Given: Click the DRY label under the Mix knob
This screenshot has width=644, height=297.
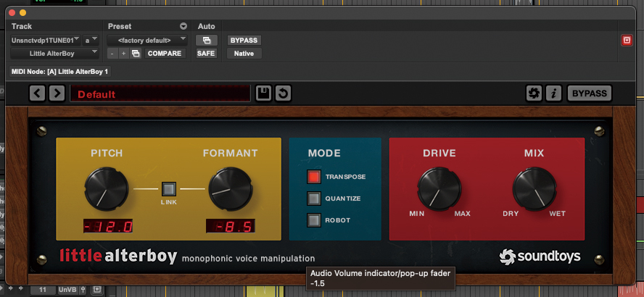Looking at the screenshot, I should click(x=511, y=214).
